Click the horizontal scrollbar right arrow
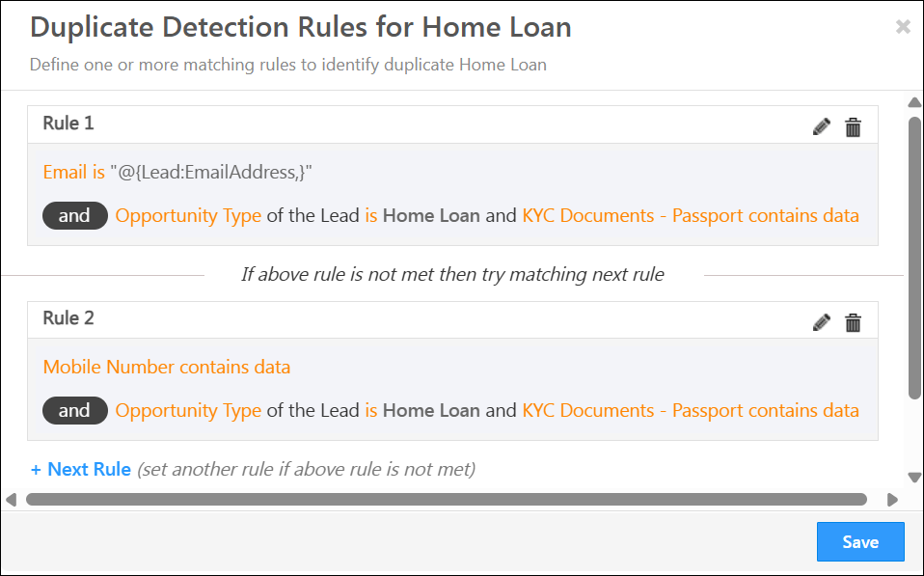Screen dimensions: 924x576 point(892,500)
